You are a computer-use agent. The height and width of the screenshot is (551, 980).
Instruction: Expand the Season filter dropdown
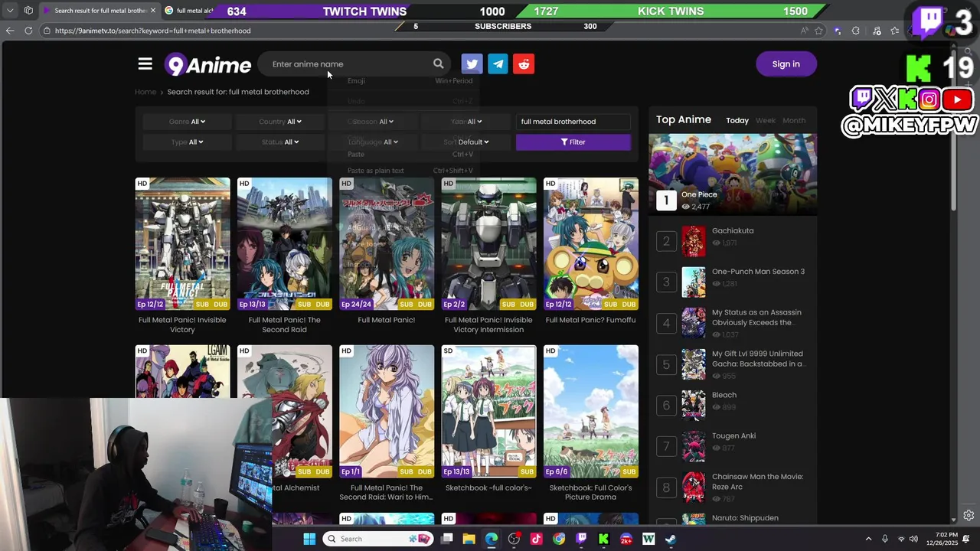coord(373,122)
